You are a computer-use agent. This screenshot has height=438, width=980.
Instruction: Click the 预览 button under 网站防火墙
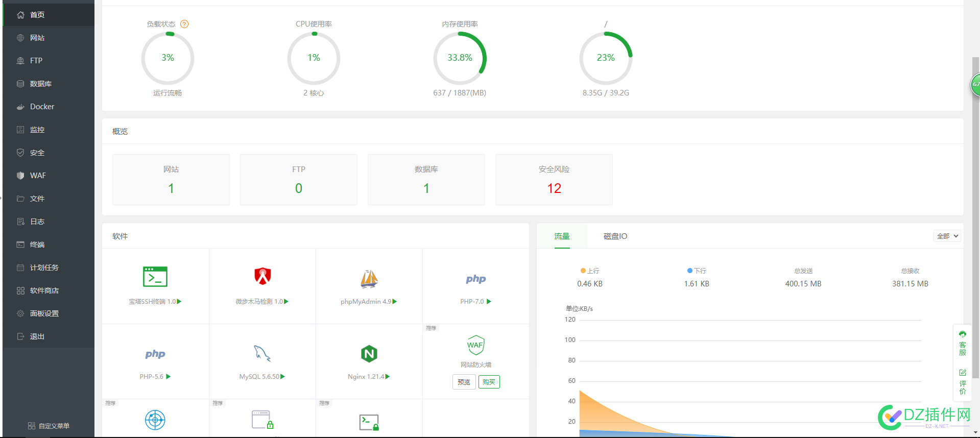coord(464,382)
